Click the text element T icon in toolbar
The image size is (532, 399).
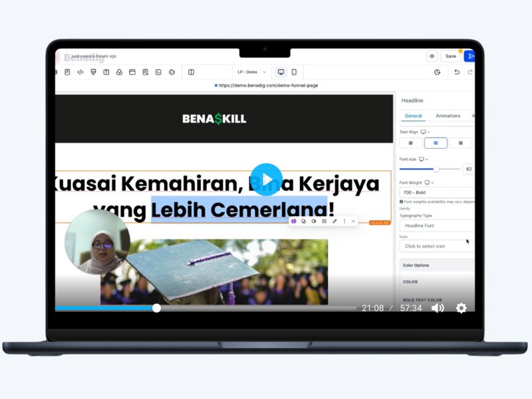[x=106, y=72]
